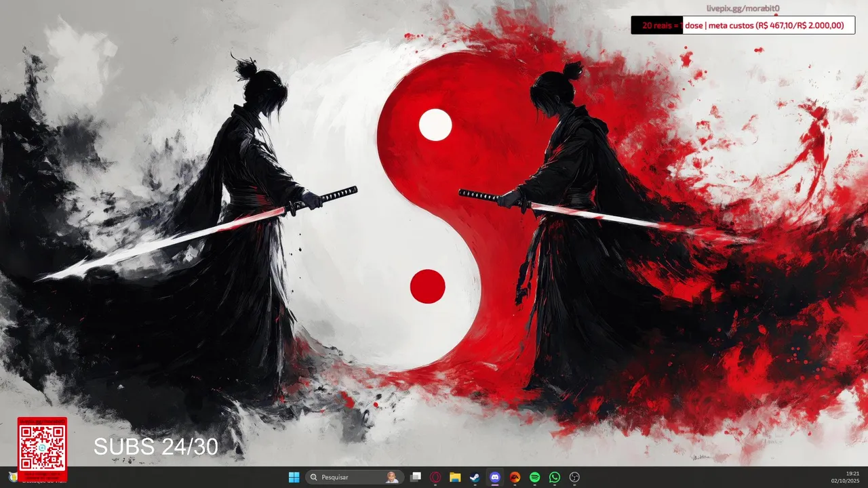Click the donation goal bar overlay

pos(743,25)
